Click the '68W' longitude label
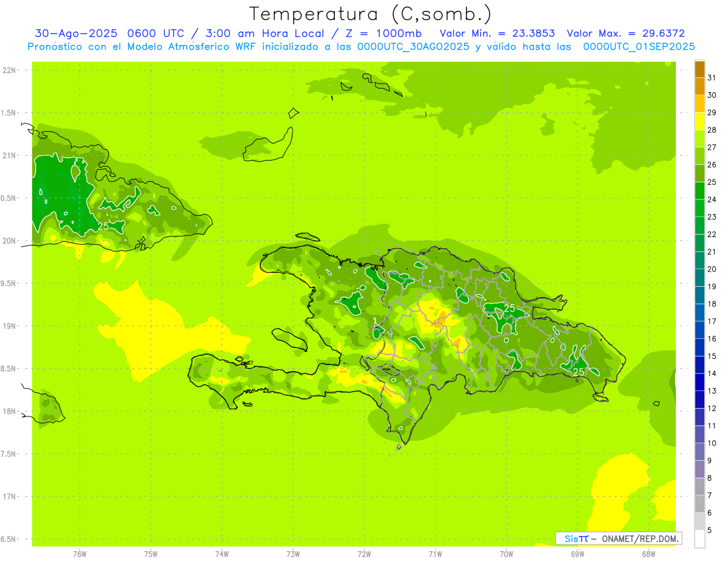Viewport: 728px width, 562px height. (649, 554)
